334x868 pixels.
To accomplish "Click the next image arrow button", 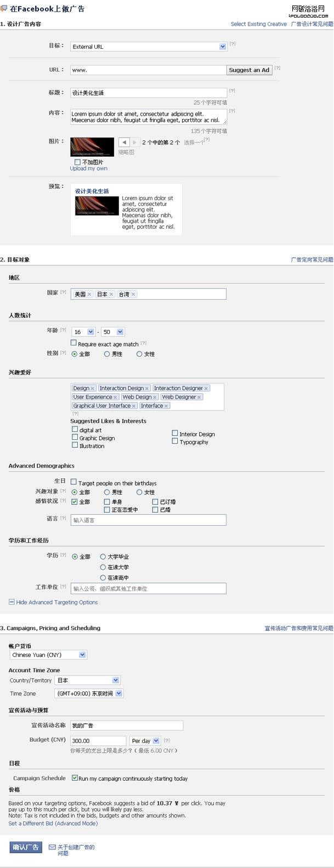I will pyautogui.click(x=134, y=143).
